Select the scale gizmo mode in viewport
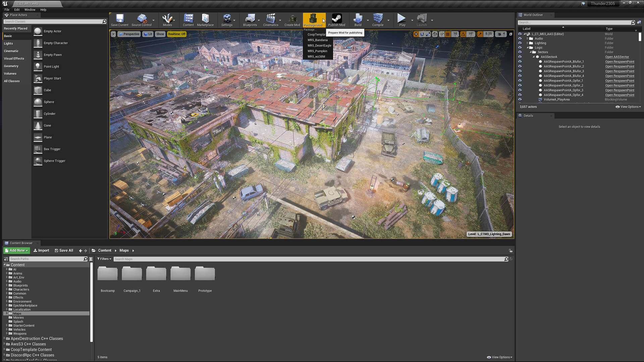644x362 pixels. (428, 34)
